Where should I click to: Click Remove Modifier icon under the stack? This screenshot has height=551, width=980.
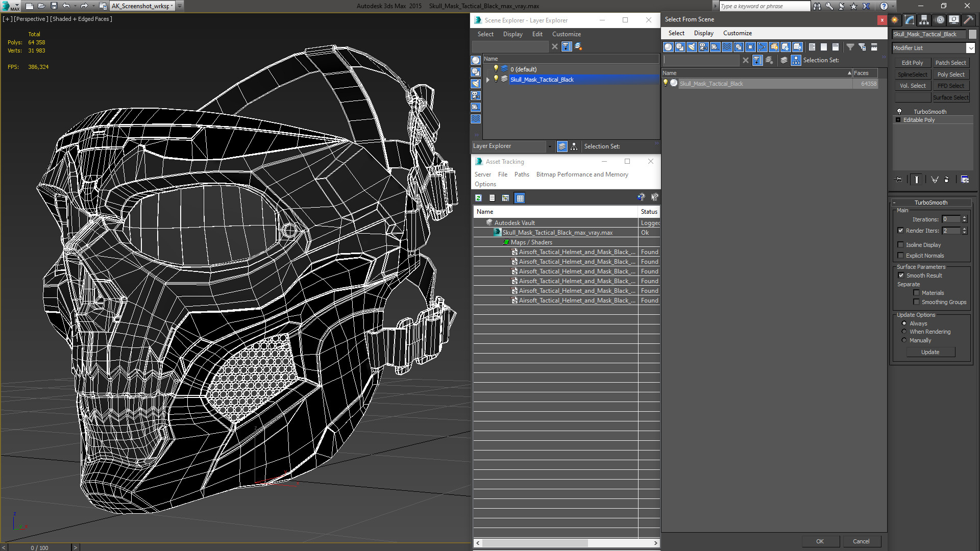click(x=947, y=180)
